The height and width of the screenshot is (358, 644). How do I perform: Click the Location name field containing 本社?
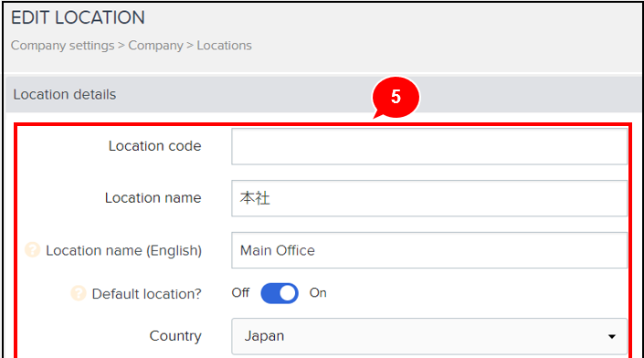coord(429,198)
